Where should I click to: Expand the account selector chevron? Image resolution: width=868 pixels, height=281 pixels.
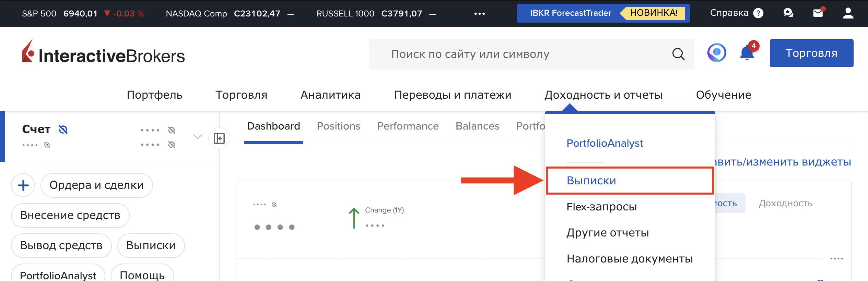coord(198,137)
